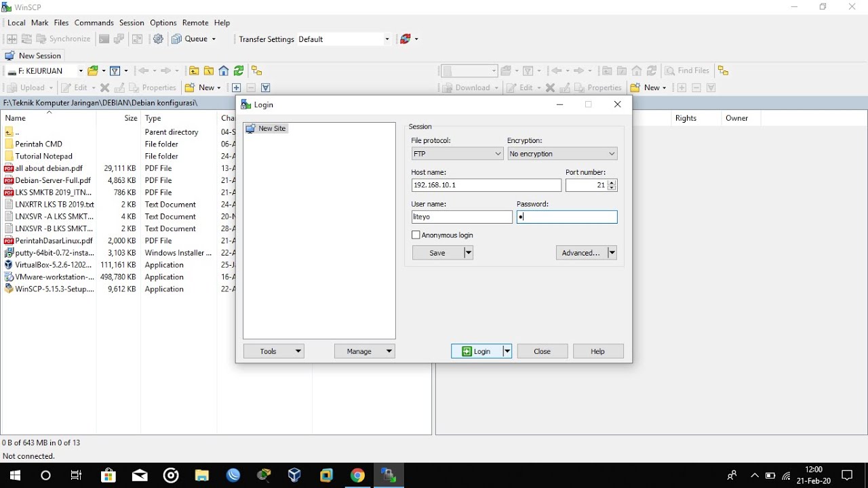Select the New Session tab
Image resolution: width=868 pixels, height=488 pixels.
coord(33,56)
